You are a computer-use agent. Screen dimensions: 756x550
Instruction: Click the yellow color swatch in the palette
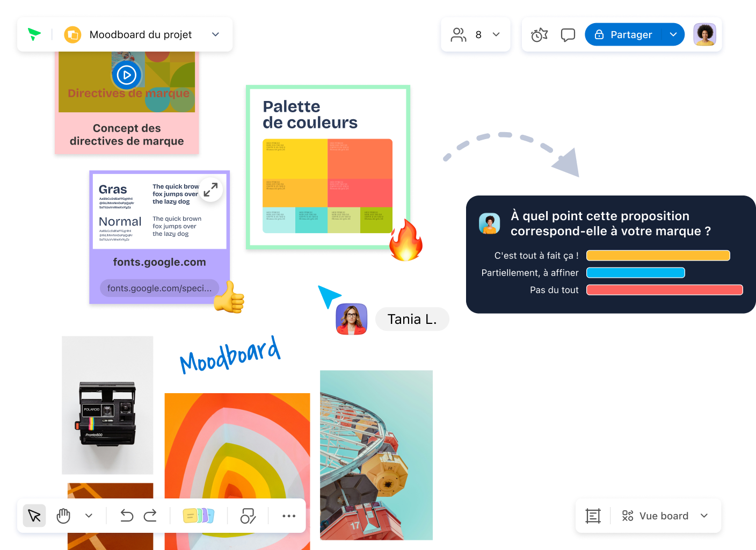click(295, 158)
